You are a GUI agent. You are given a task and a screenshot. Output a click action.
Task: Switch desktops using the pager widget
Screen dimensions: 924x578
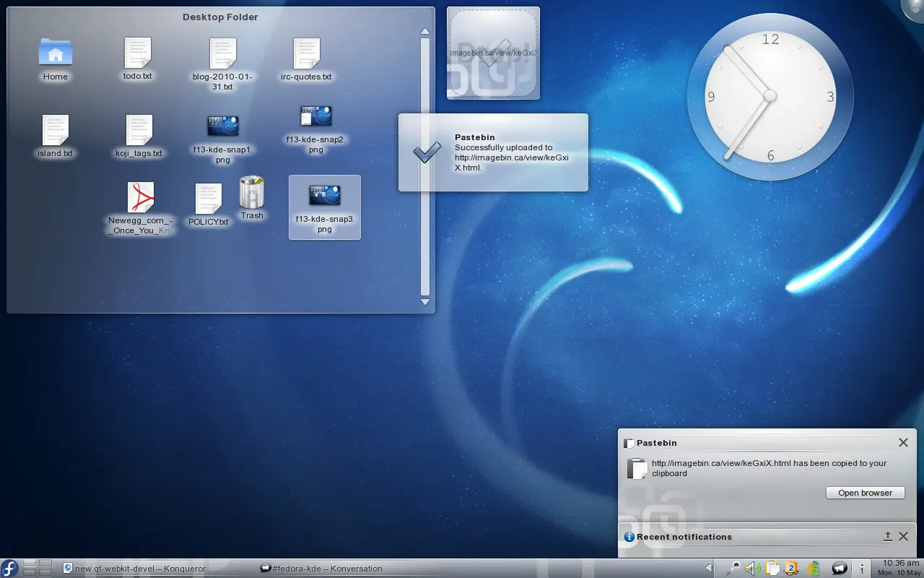coord(38,568)
